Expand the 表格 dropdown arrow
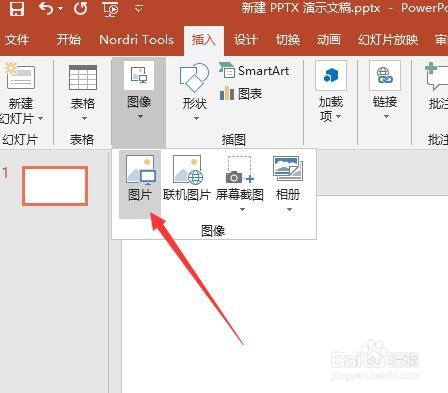 [x=84, y=119]
